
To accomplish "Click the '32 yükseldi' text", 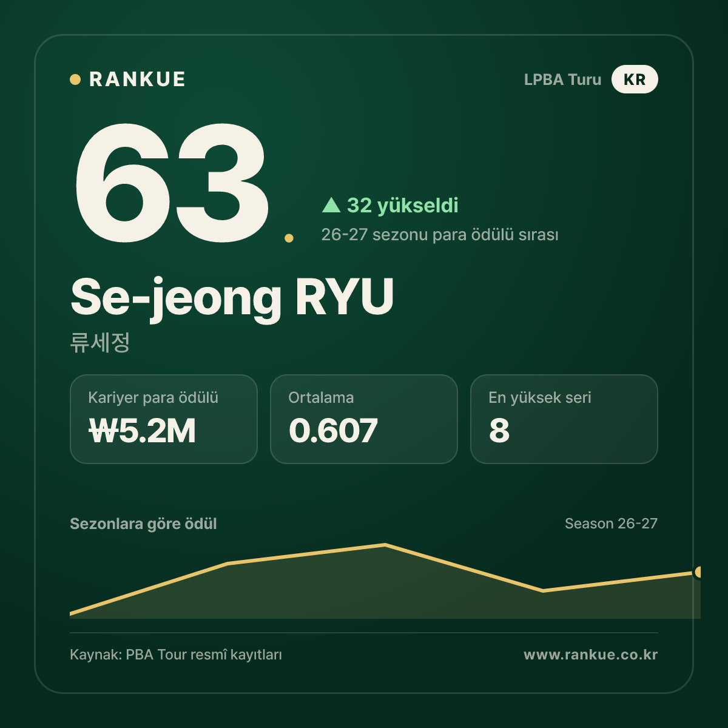I will pyautogui.click(x=402, y=206).
